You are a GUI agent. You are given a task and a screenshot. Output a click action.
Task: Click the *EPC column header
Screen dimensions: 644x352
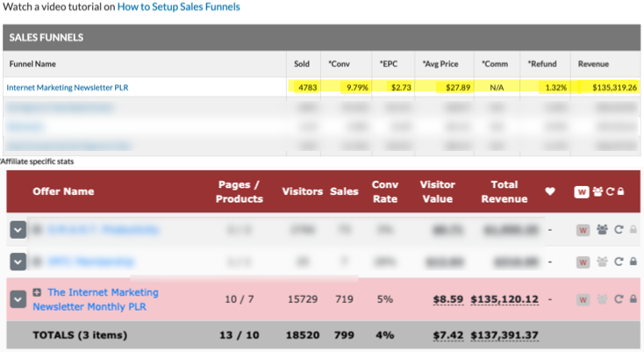click(x=389, y=64)
